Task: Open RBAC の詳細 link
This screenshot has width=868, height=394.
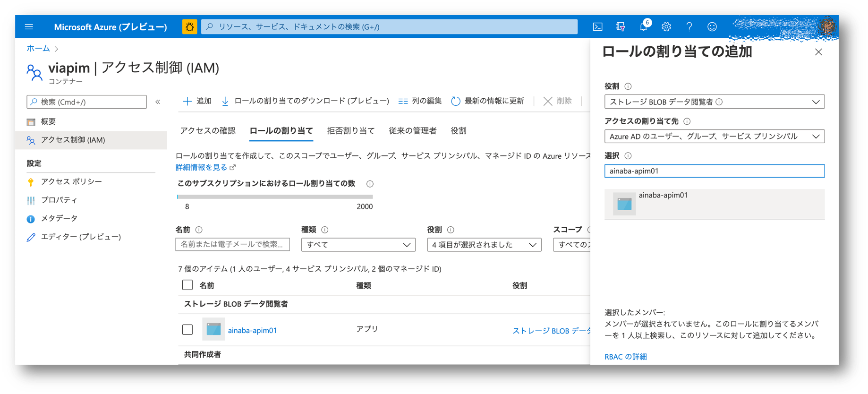Action: 625,357
